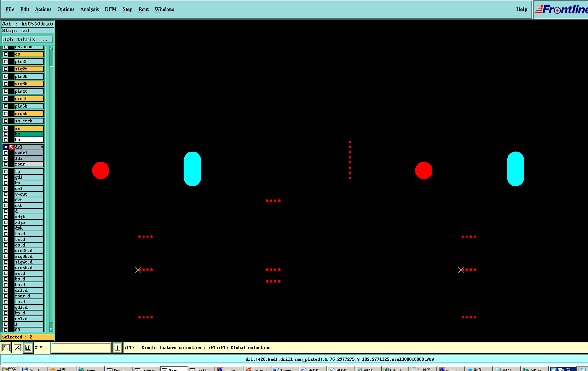The height and width of the screenshot is (371, 588).
Task: Click the angle/snap measurement icon
Action: pyautogui.click(x=17, y=348)
